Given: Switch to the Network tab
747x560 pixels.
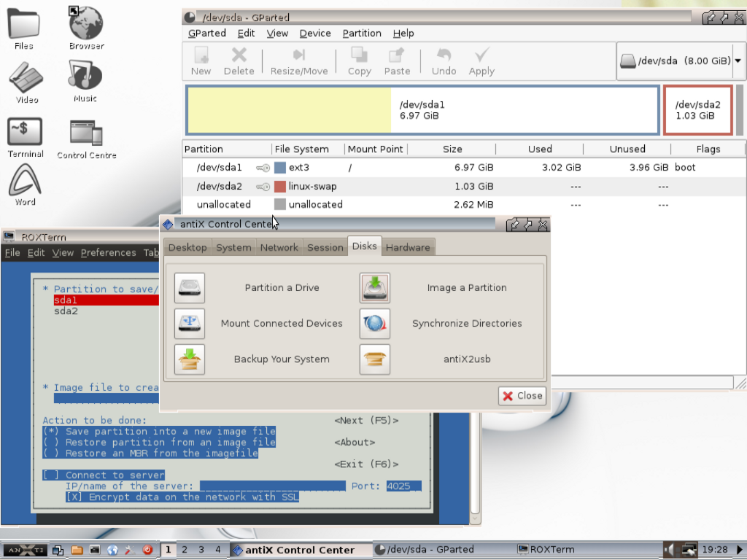Looking at the screenshot, I should coord(279,248).
